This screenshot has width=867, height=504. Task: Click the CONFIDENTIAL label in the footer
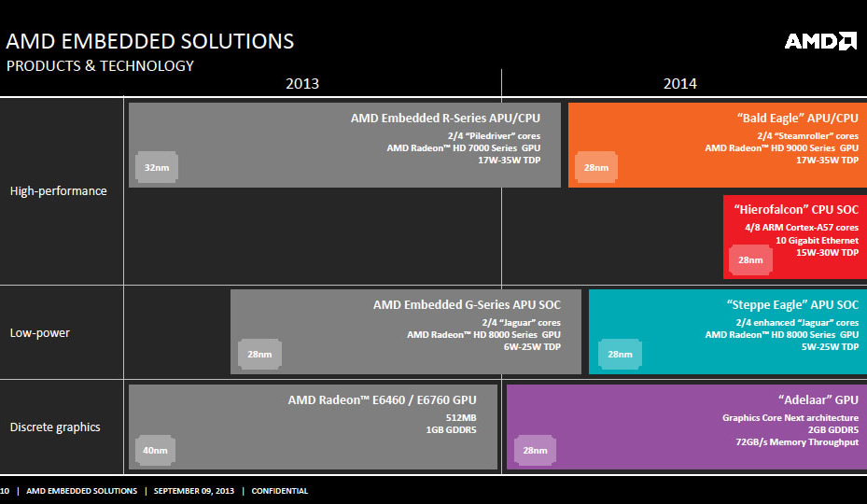tap(279, 491)
